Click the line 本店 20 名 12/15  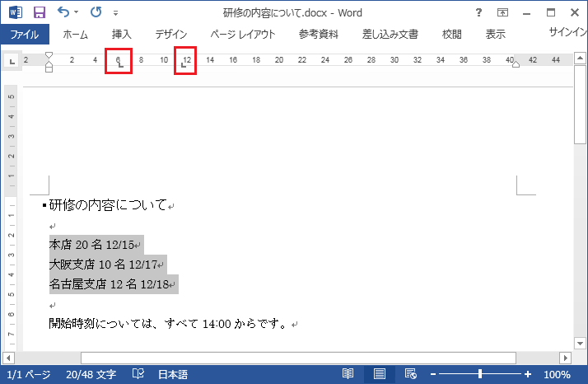(92, 245)
